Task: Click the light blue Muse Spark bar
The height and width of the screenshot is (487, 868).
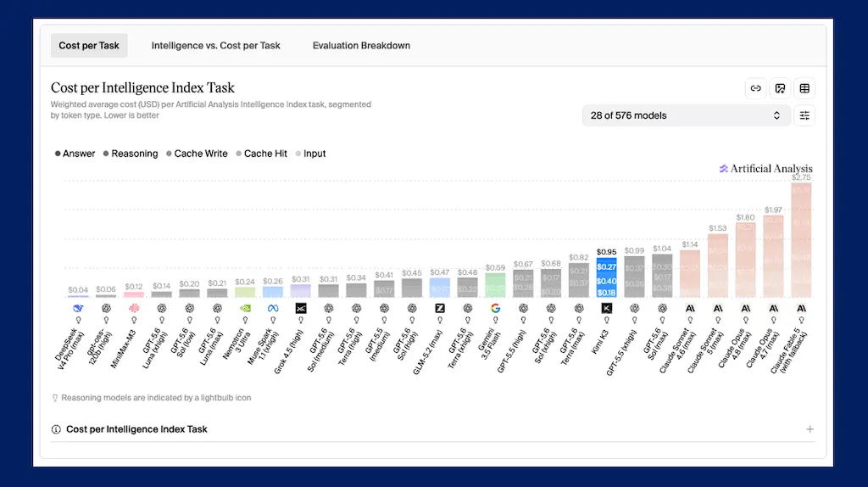Action: pyautogui.click(x=273, y=292)
